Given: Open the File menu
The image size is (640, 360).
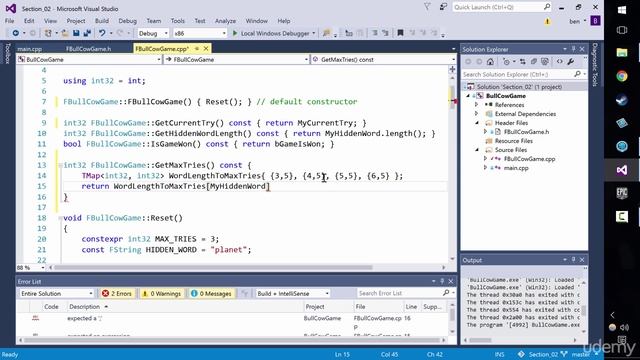Looking at the screenshot, I should pyautogui.click(x=10, y=21).
